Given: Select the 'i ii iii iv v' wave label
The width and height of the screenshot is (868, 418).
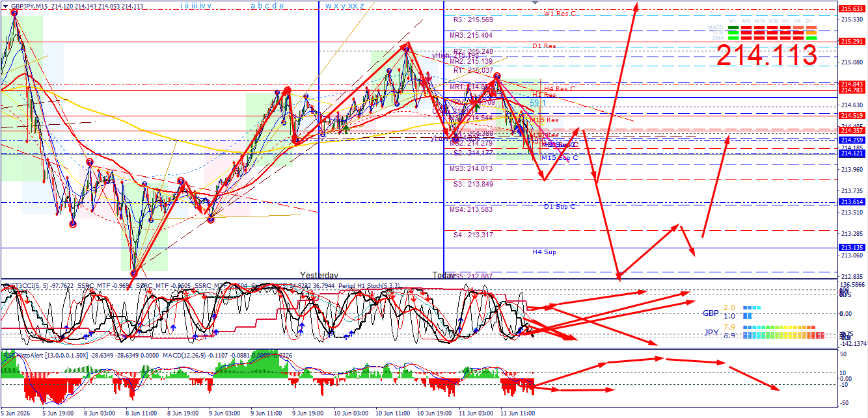Looking at the screenshot, I should point(196,6).
